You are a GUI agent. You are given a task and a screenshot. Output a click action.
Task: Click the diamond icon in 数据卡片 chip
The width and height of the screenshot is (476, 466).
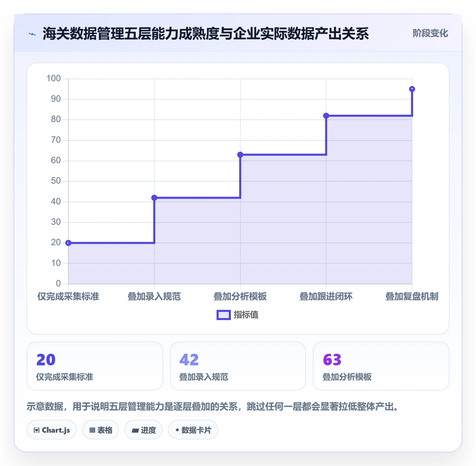tap(177, 430)
